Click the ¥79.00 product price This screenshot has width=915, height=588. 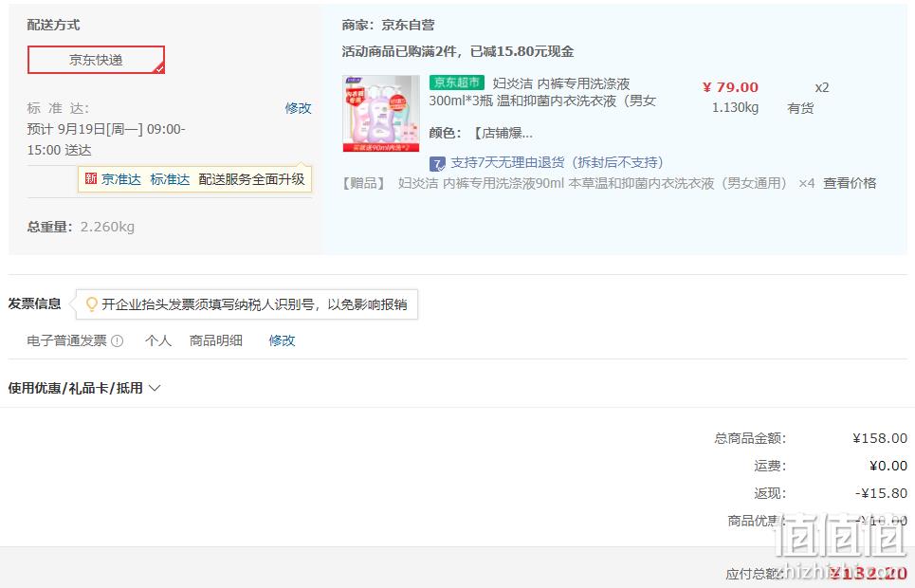click(730, 87)
